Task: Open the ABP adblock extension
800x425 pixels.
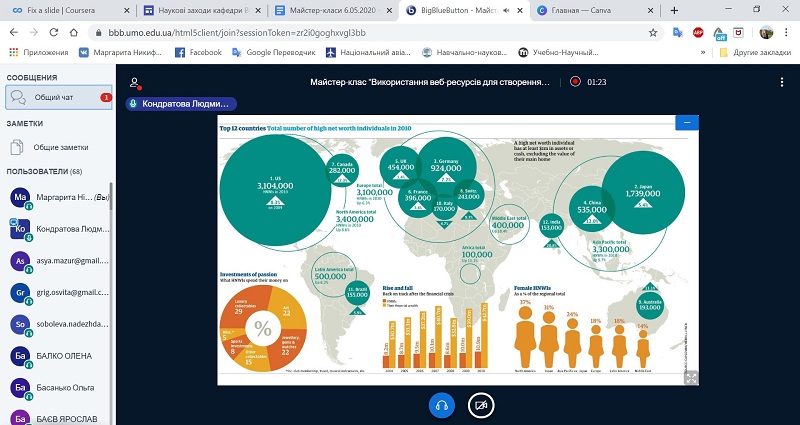Action: (x=698, y=31)
